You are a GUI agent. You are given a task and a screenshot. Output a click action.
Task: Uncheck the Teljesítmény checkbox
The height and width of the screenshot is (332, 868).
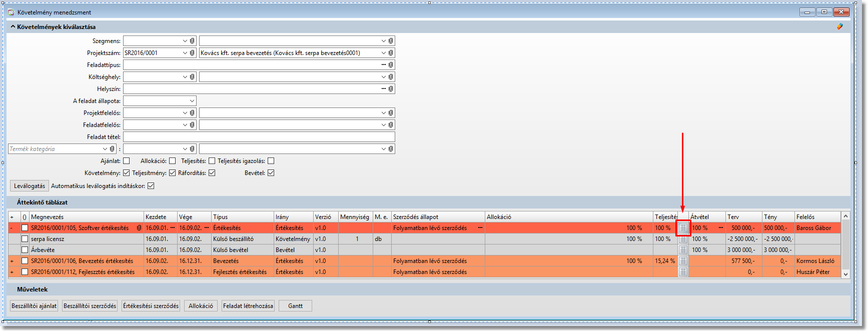(173, 173)
